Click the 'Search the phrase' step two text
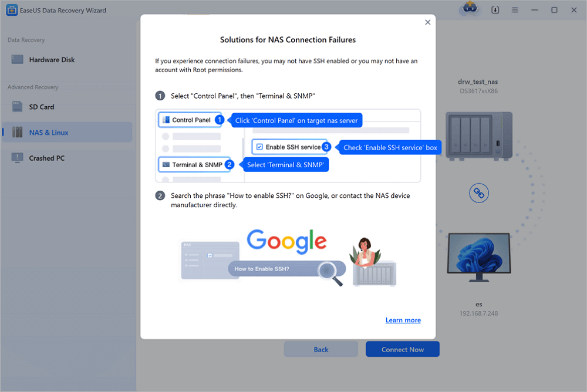 (290, 200)
